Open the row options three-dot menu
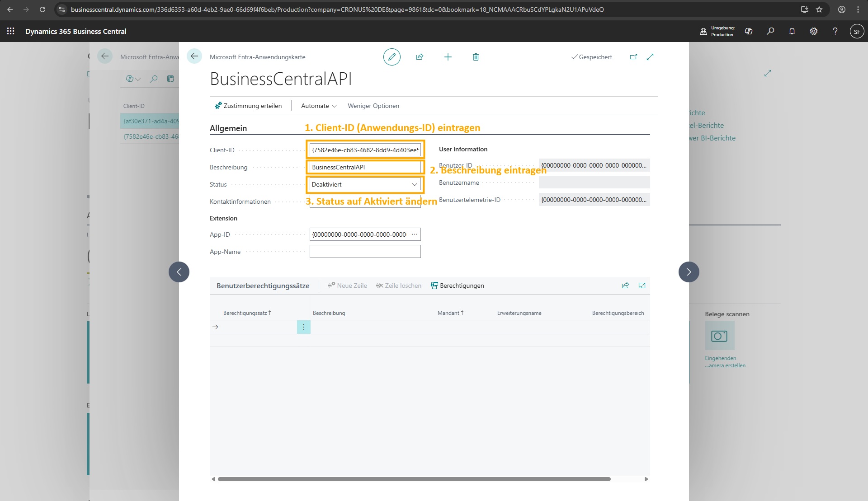Image resolution: width=868 pixels, height=501 pixels. coord(304,327)
